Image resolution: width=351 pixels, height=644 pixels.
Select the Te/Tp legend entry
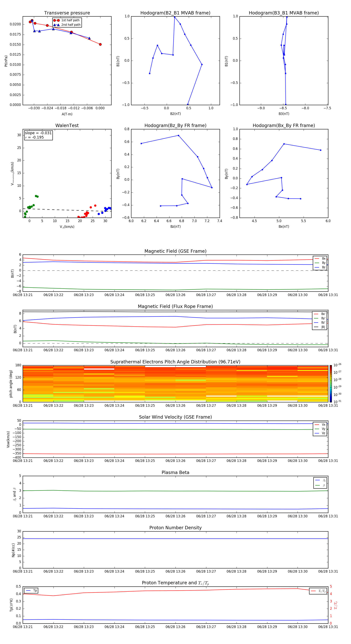318,591
